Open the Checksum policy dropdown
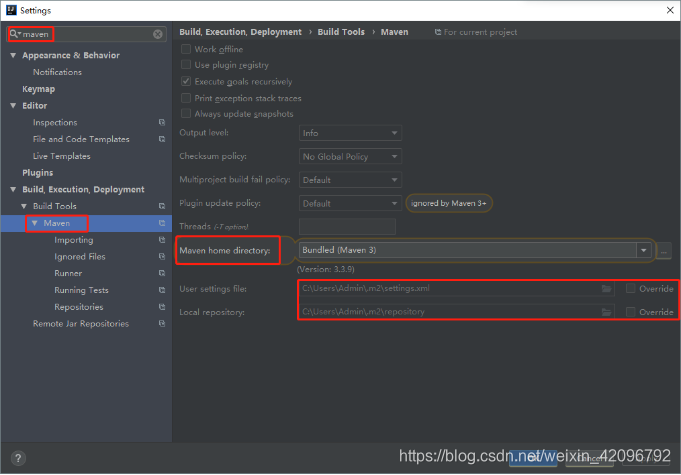681x475 pixels. tap(350, 156)
